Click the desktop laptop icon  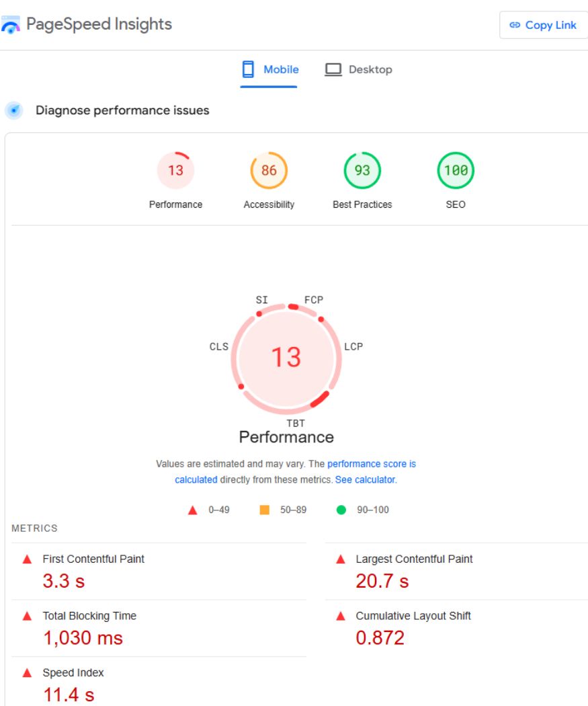[x=333, y=70]
